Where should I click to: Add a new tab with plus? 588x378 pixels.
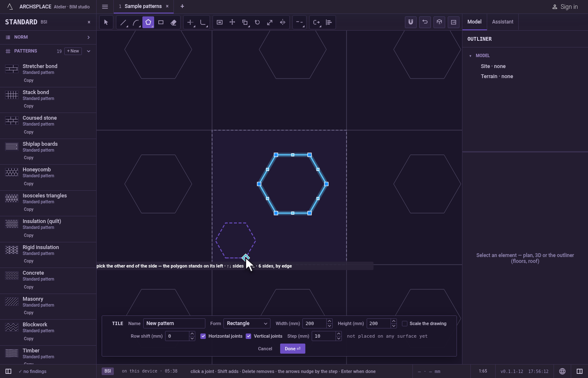click(x=182, y=6)
